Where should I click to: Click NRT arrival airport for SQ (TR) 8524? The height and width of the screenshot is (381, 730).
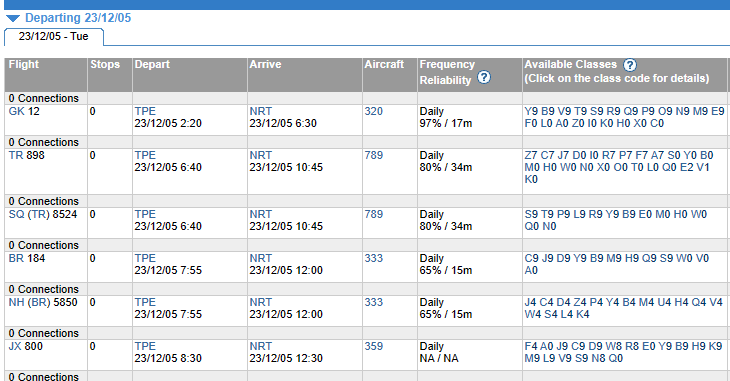pyautogui.click(x=260, y=214)
